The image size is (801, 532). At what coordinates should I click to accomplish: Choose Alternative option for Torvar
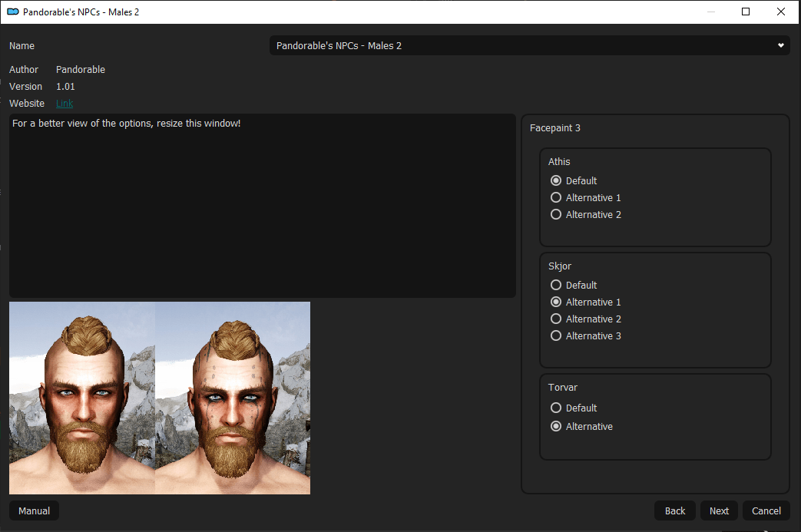click(581, 426)
